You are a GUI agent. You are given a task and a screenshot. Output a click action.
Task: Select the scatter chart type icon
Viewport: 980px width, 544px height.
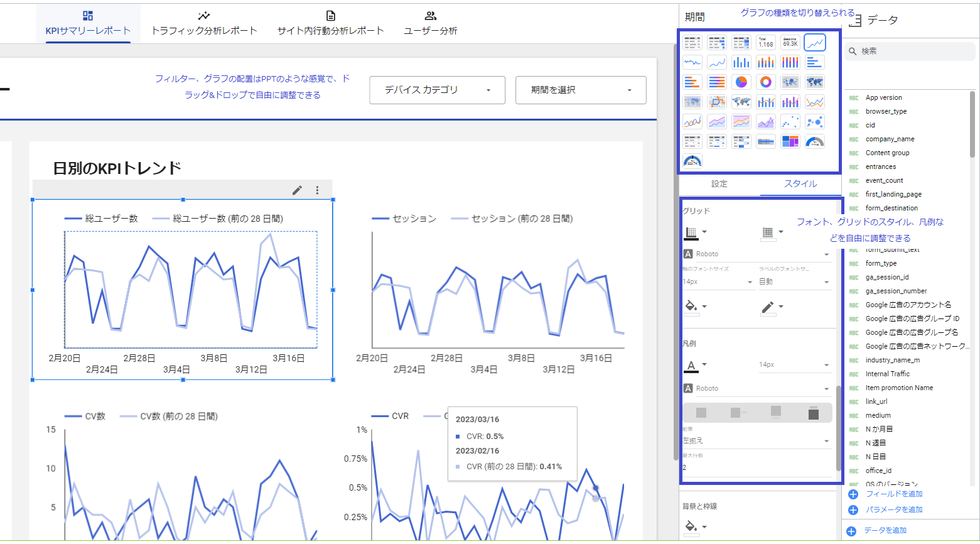click(x=790, y=122)
